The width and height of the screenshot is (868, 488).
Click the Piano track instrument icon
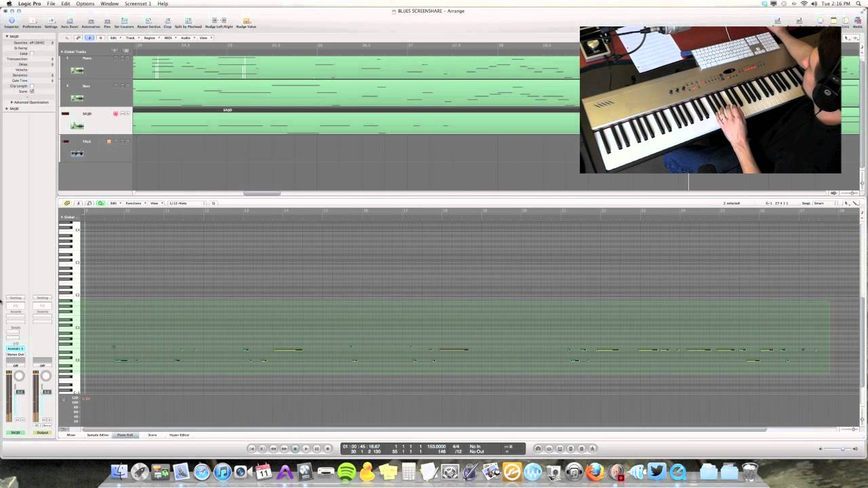[x=77, y=70]
